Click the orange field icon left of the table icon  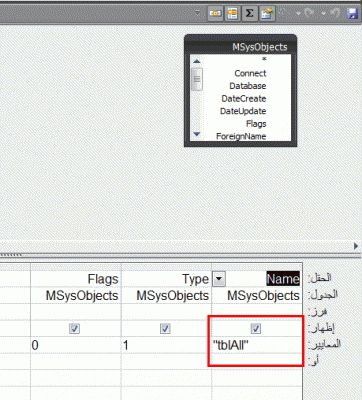click(x=215, y=13)
